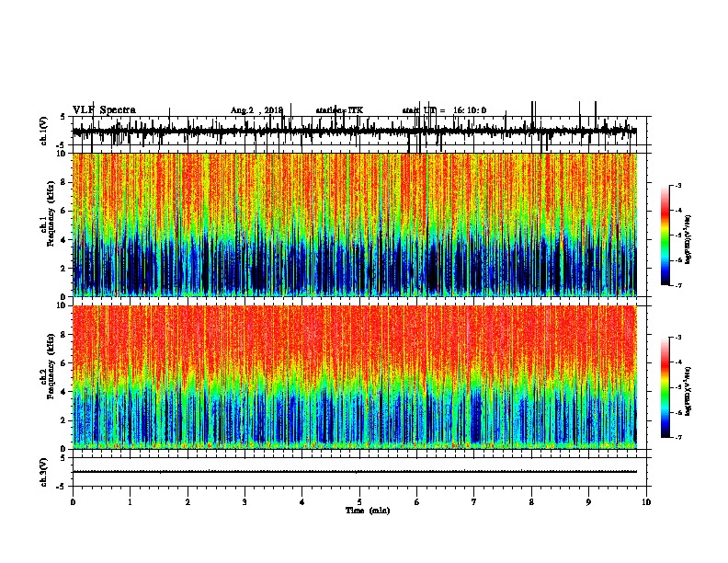This screenshot has height=563, width=728.
Task: Click the ch.1 (V) waveform trace panel
Action: point(359,131)
